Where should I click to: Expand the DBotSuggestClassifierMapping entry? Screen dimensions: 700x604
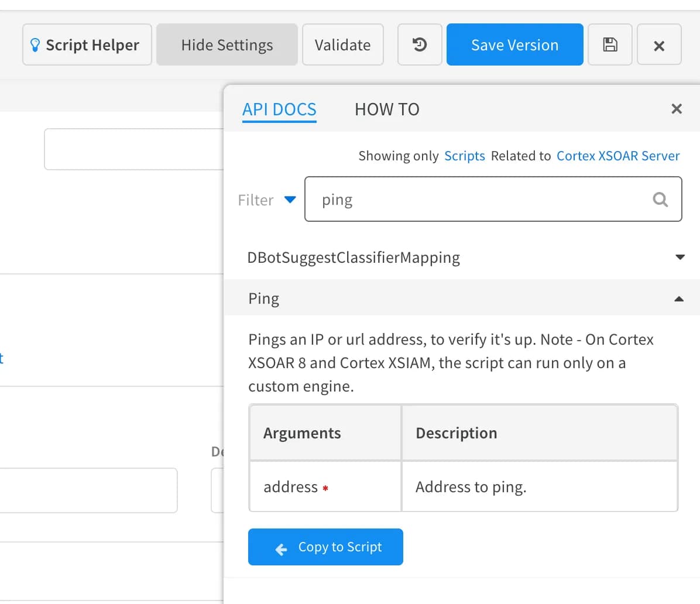[680, 257]
